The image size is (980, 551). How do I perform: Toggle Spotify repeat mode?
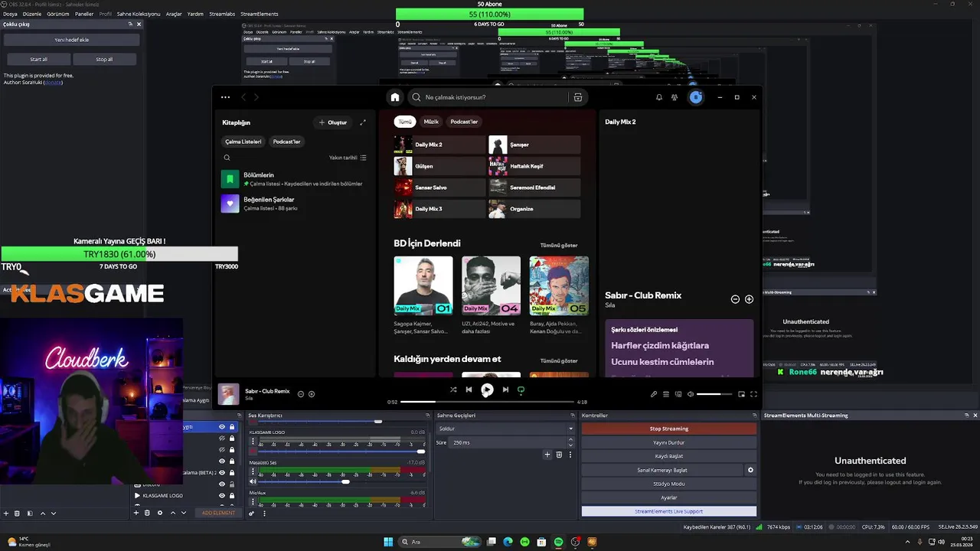[x=521, y=390]
